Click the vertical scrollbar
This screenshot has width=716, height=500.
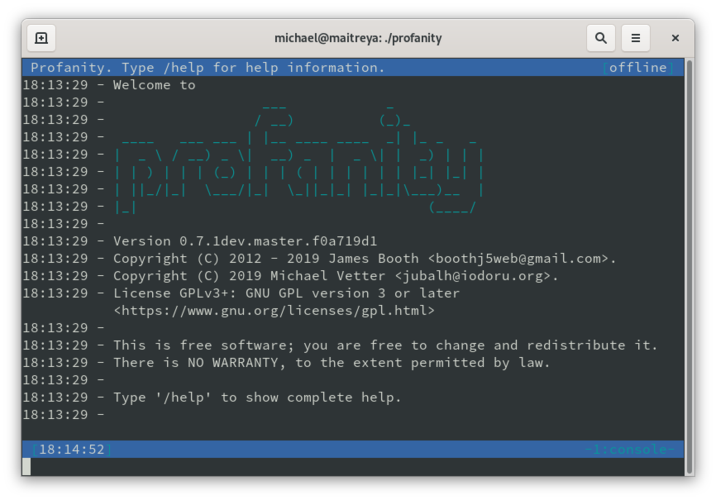click(x=689, y=267)
